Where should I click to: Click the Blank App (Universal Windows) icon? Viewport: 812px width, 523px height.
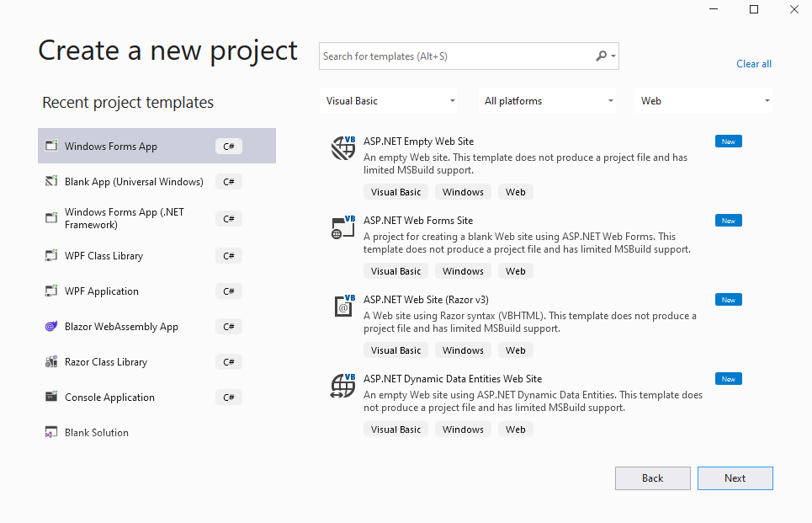51,181
